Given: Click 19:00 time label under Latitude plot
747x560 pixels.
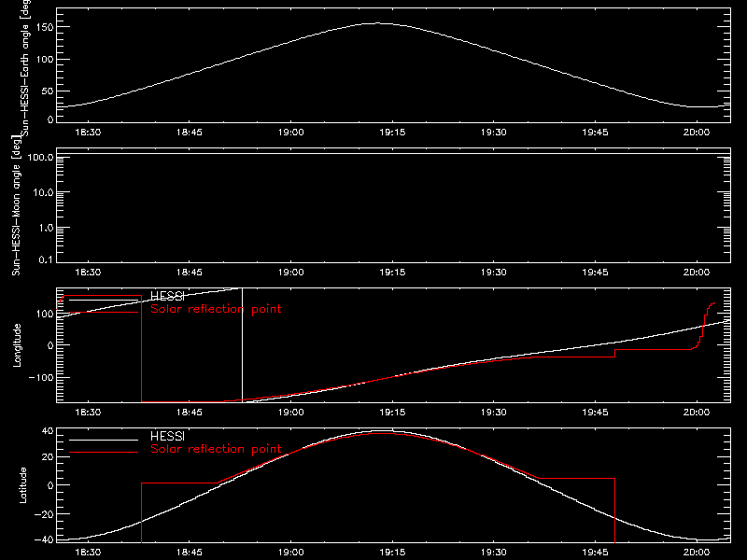Looking at the screenshot, I should point(290,552).
